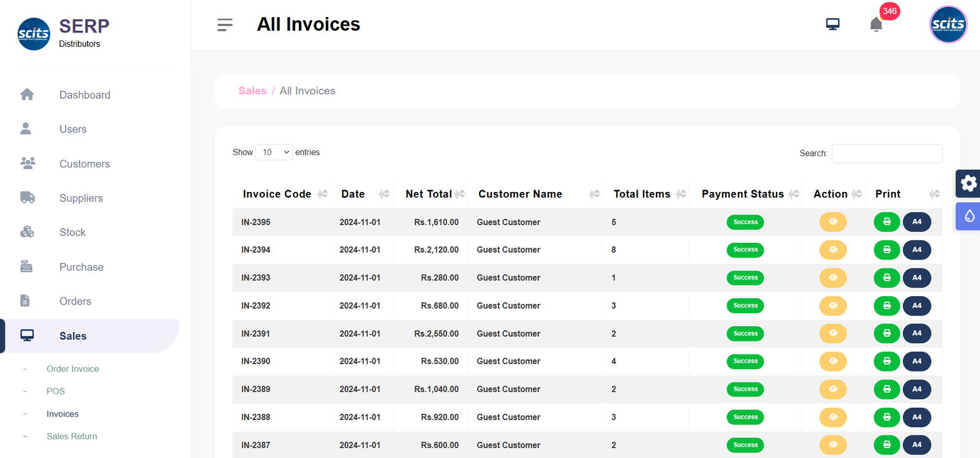980x458 pixels.
Task: Click the hamburger menu toggle icon
Action: (225, 25)
